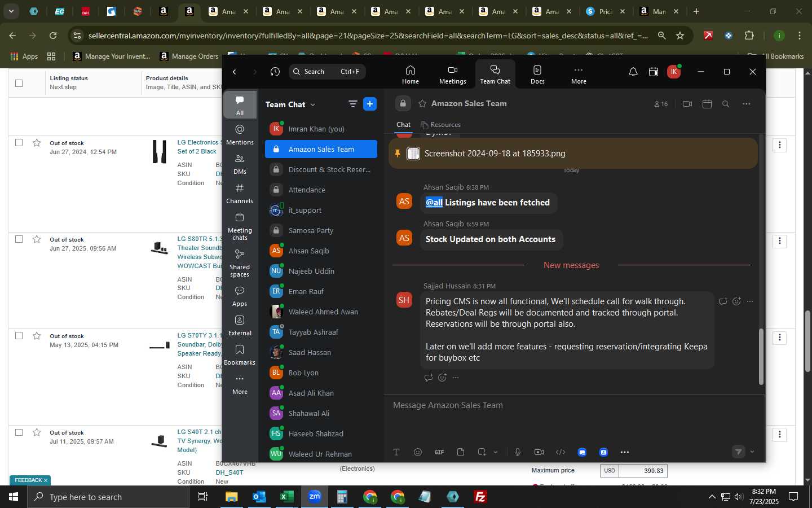Image resolution: width=812 pixels, height=508 pixels.
Task: Open DMs in Zoom sidebar
Action: [x=240, y=164]
